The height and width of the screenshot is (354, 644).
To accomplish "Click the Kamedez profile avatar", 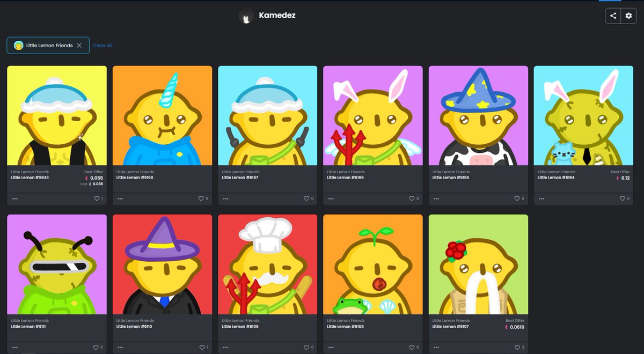I will 246,16.
